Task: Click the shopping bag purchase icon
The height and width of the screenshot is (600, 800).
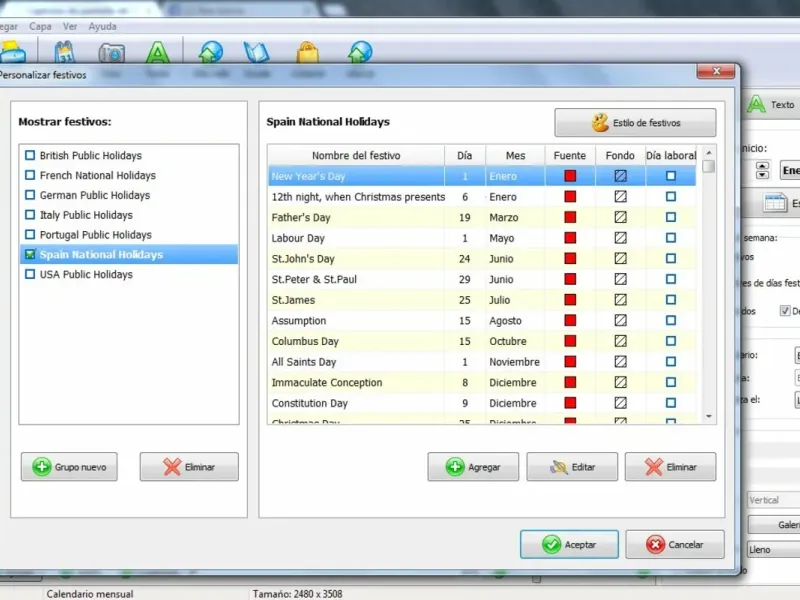Action: [308, 53]
